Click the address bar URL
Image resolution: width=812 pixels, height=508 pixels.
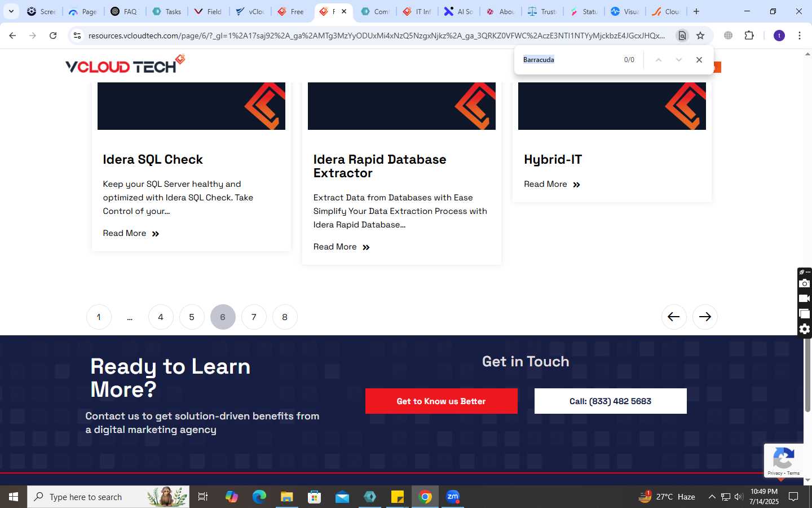[x=377, y=36]
